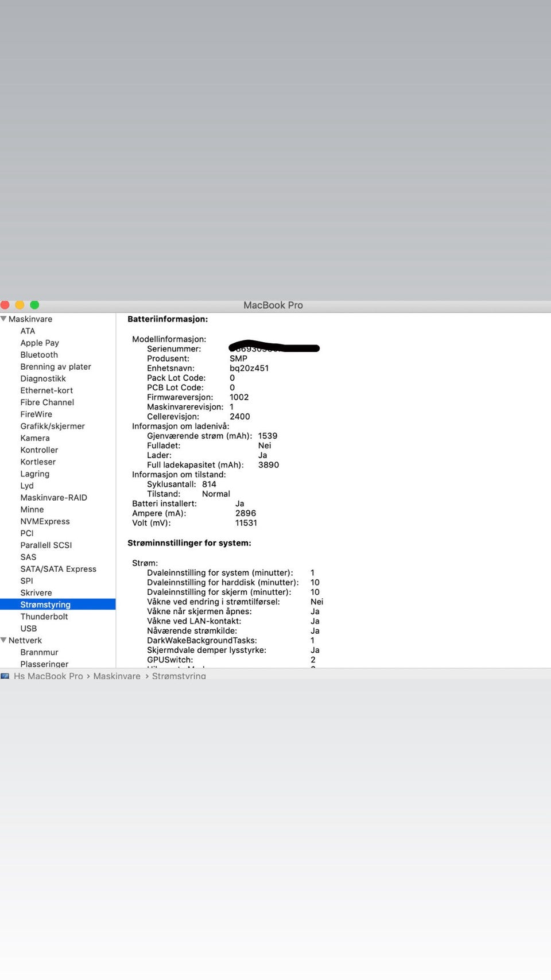This screenshot has height=980, width=551.
Task: Open NVMExpress in the sidebar
Action: pyautogui.click(x=45, y=521)
